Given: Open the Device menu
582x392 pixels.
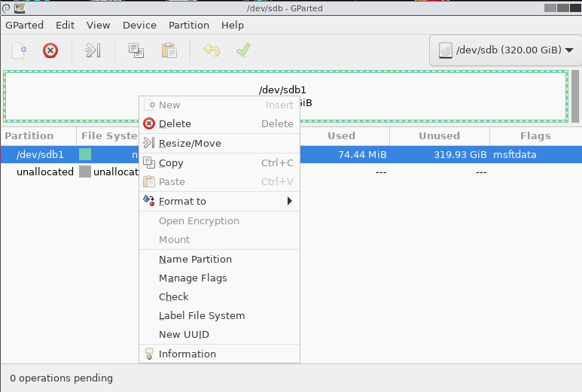Looking at the screenshot, I should (x=139, y=25).
